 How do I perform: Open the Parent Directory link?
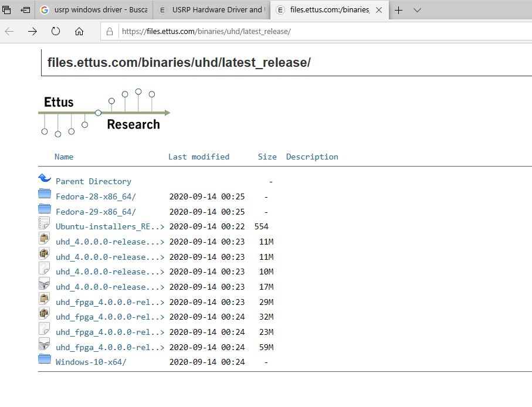point(93,181)
